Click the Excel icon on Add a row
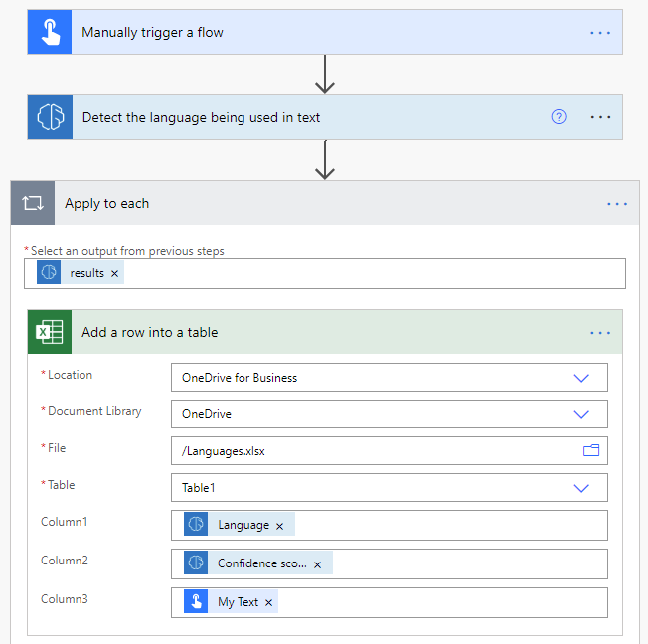 click(50, 332)
